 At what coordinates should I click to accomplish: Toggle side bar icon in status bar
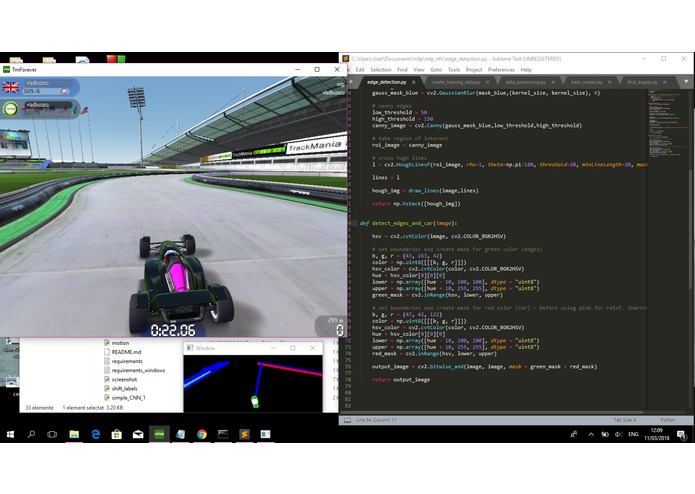348,420
